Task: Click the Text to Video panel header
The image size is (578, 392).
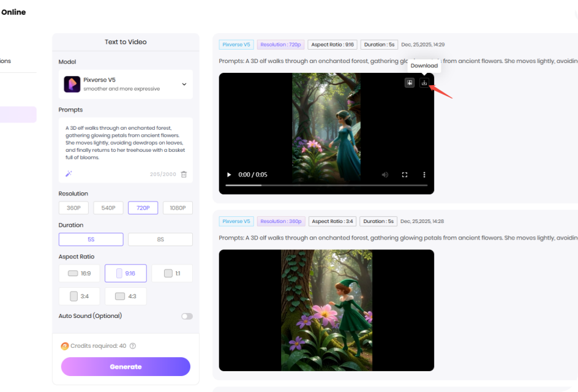Action: [126, 42]
